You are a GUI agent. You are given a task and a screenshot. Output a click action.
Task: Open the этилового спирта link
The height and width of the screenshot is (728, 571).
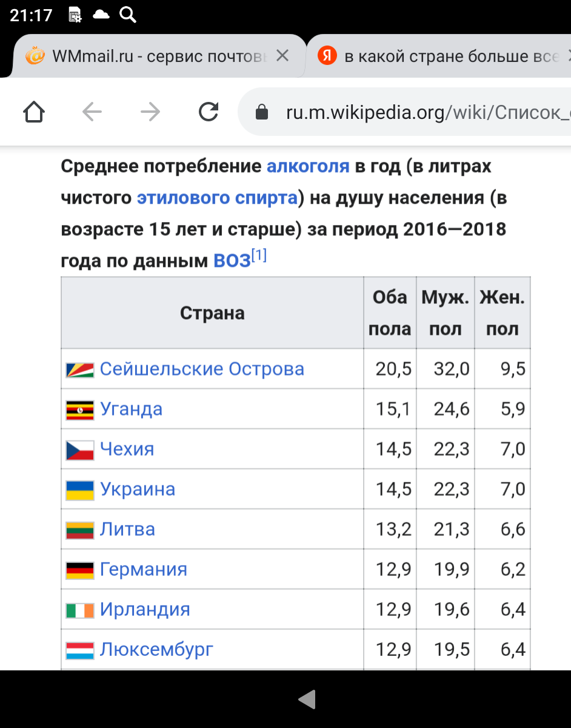(x=217, y=198)
